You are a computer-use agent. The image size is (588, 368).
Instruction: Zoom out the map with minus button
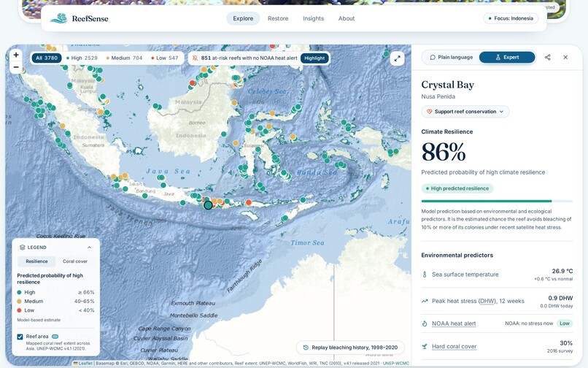(x=16, y=67)
